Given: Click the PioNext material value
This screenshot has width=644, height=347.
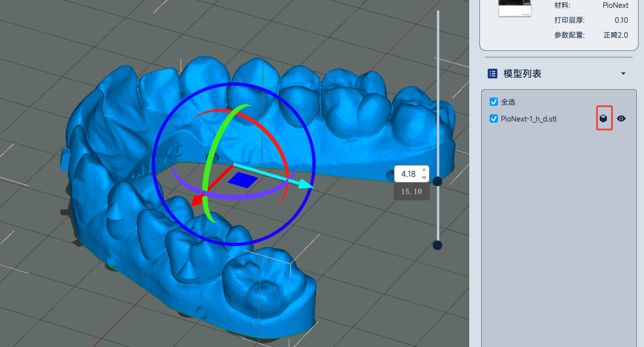Looking at the screenshot, I should pos(615,5).
